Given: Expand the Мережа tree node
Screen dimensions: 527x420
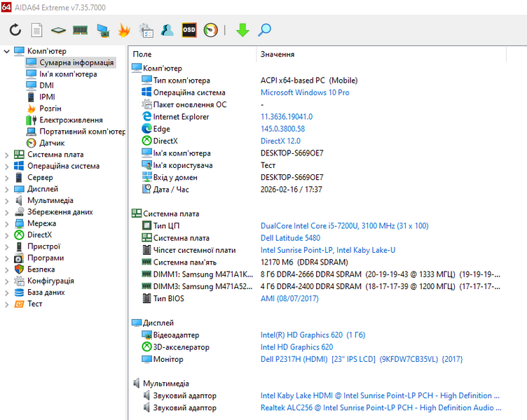Looking at the screenshot, I should point(6,224).
